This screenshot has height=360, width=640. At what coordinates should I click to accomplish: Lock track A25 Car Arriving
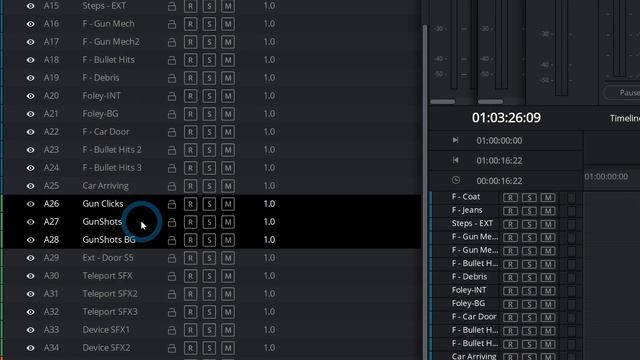click(x=172, y=186)
